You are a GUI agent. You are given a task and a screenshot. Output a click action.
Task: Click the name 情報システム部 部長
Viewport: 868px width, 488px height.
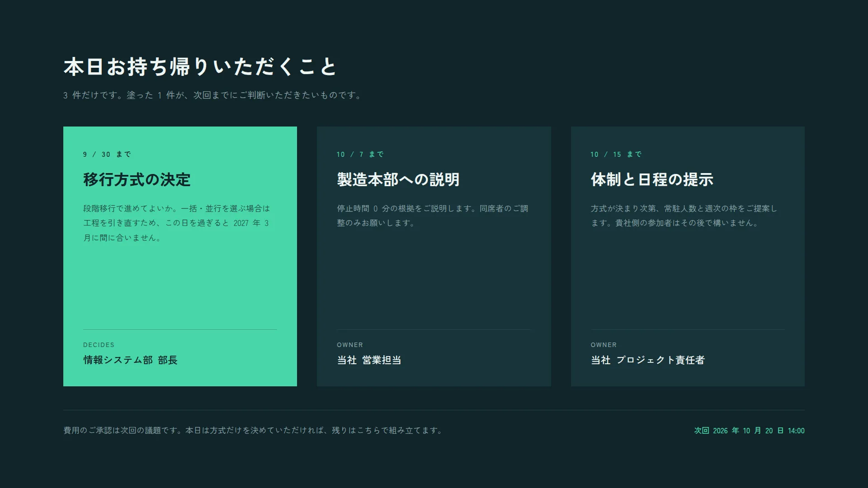130,360
